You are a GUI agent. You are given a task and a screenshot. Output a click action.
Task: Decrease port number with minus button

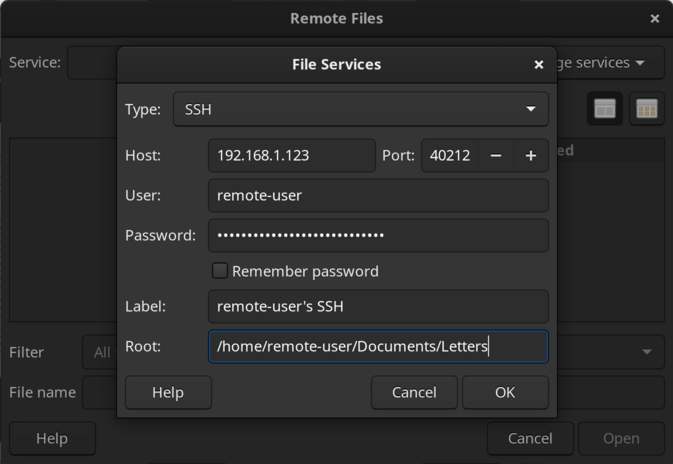pyautogui.click(x=495, y=156)
